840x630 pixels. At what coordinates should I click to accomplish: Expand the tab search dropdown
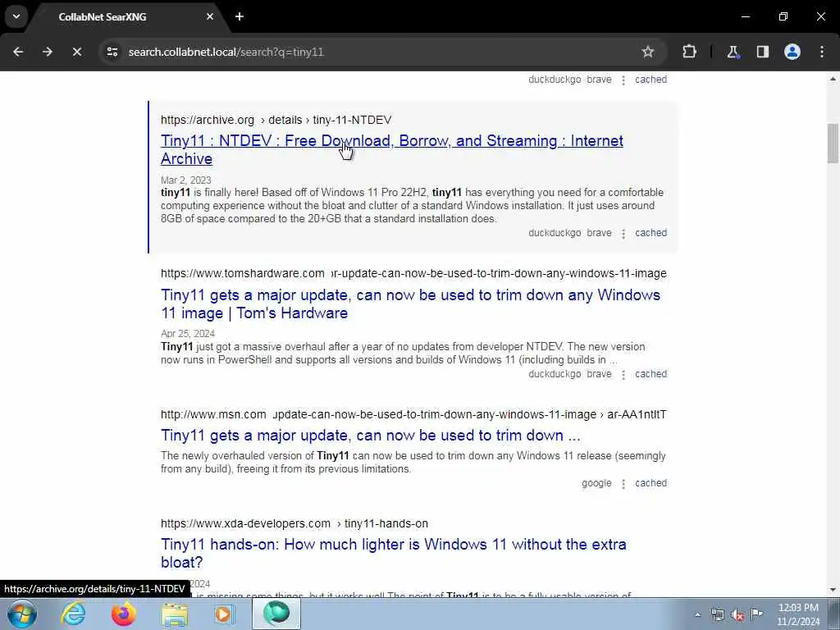16,16
